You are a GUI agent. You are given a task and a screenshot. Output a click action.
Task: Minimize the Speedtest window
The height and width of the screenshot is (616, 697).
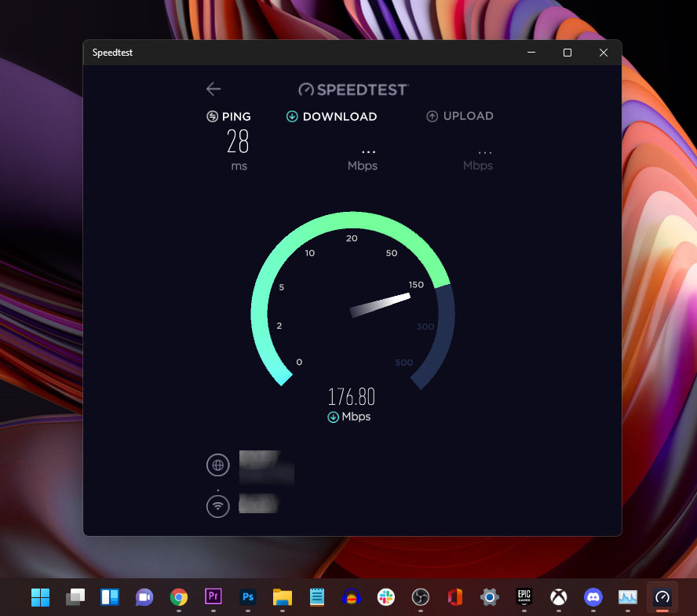click(x=531, y=53)
